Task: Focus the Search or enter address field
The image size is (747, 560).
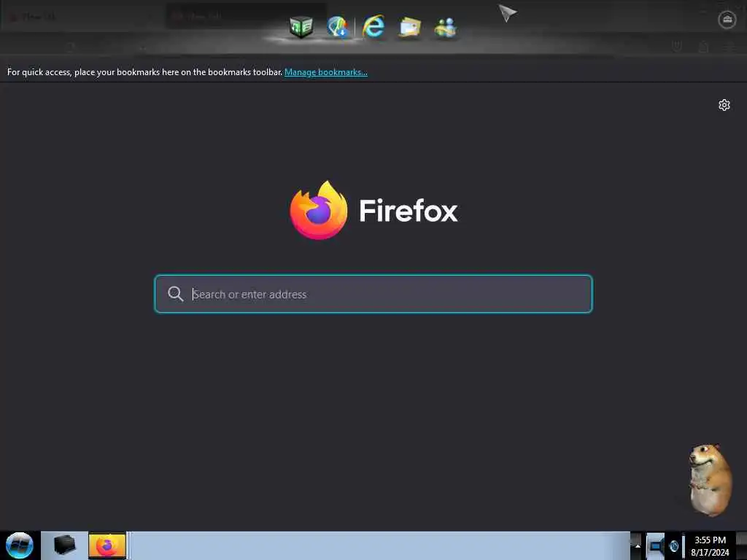Action: pos(373,294)
